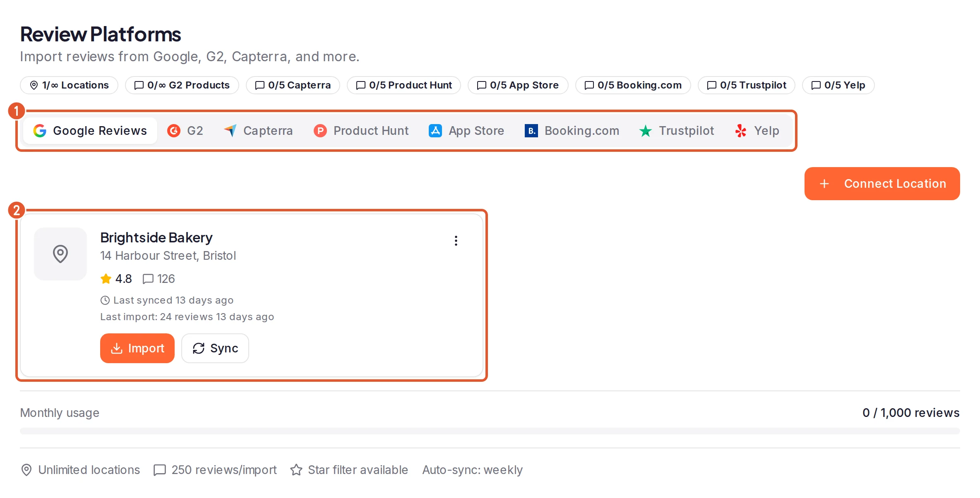Switch to the App Store tab
980x498 pixels.
pyautogui.click(x=466, y=131)
